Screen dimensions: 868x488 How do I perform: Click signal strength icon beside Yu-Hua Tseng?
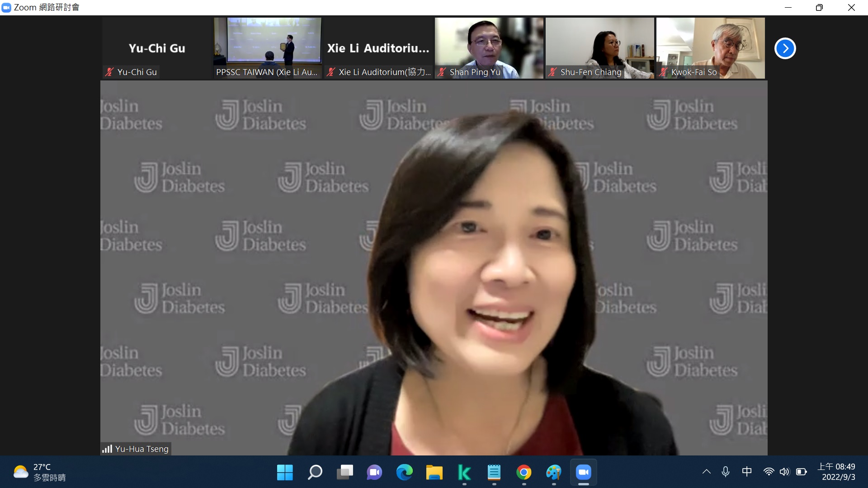click(x=107, y=449)
